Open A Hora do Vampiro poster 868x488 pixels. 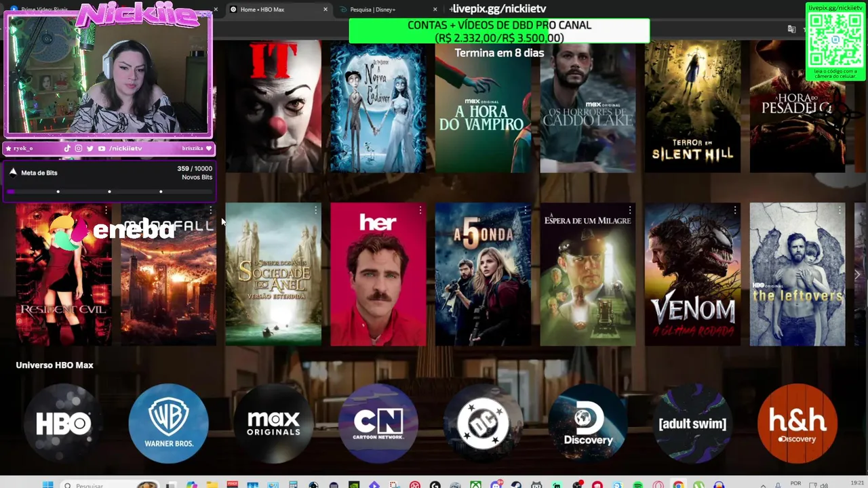click(483, 106)
